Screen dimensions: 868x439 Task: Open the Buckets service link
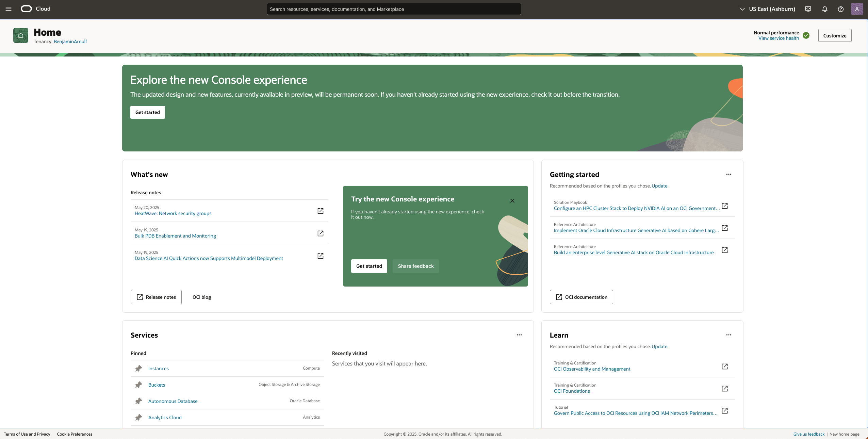coord(157,385)
